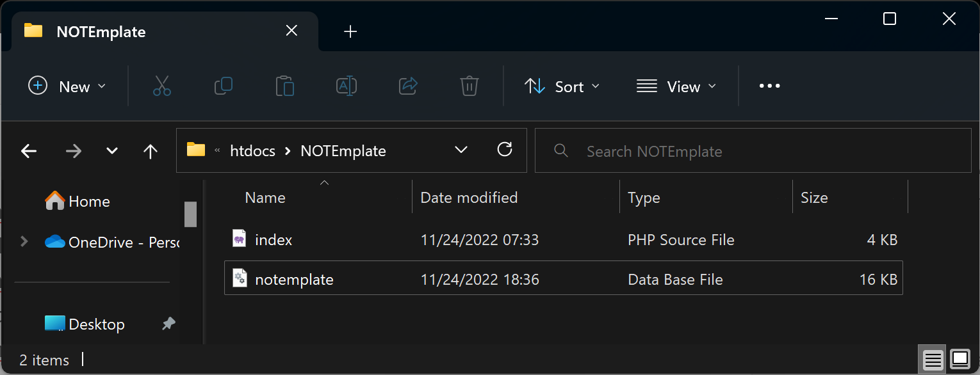The image size is (980, 375).
Task: Unpin Desktop from the sidebar
Action: click(x=168, y=324)
